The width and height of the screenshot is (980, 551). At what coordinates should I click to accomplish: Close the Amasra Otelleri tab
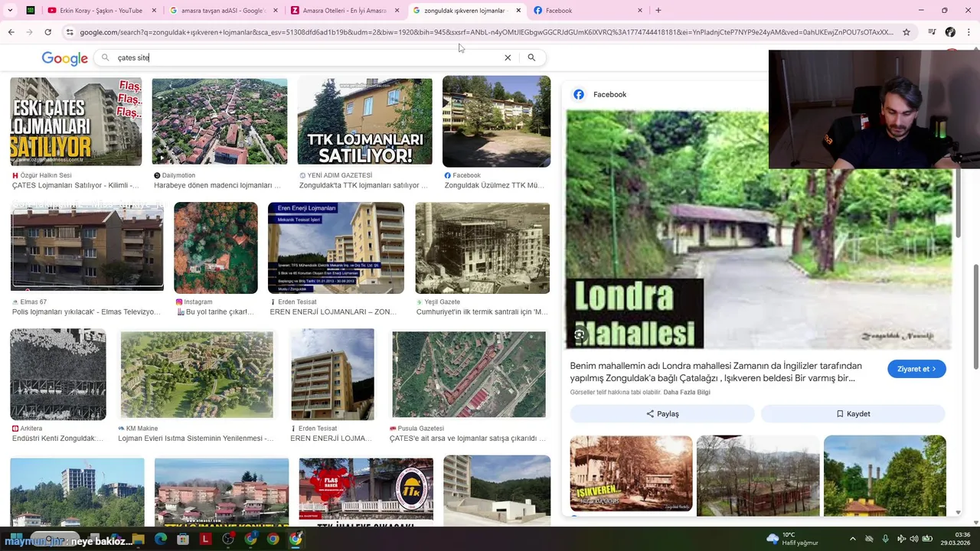pos(397,11)
